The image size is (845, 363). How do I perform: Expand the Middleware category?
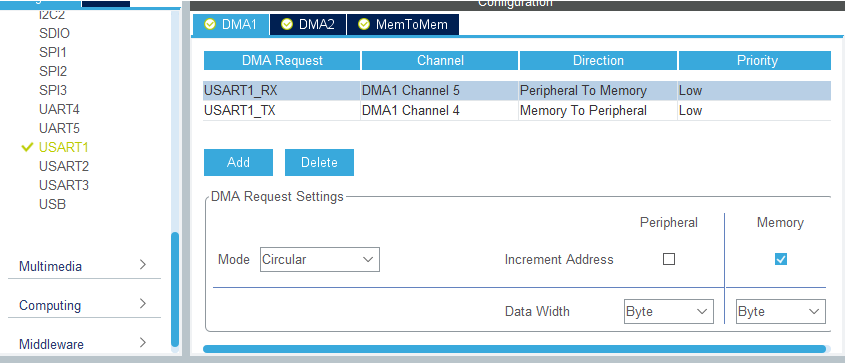[84, 344]
